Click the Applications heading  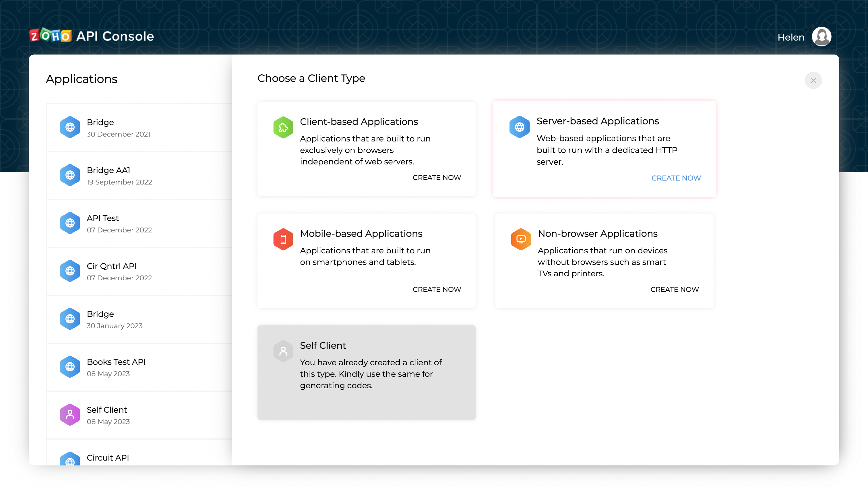(82, 79)
